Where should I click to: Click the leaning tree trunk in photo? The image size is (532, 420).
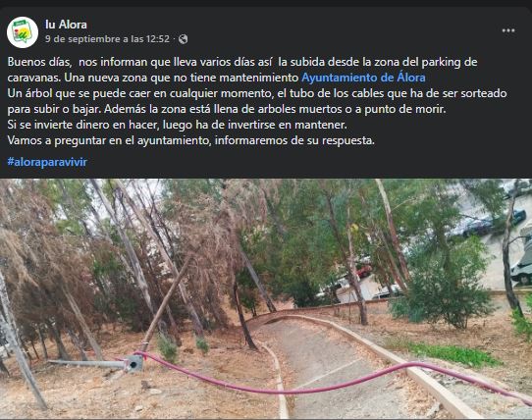click(167, 303)
